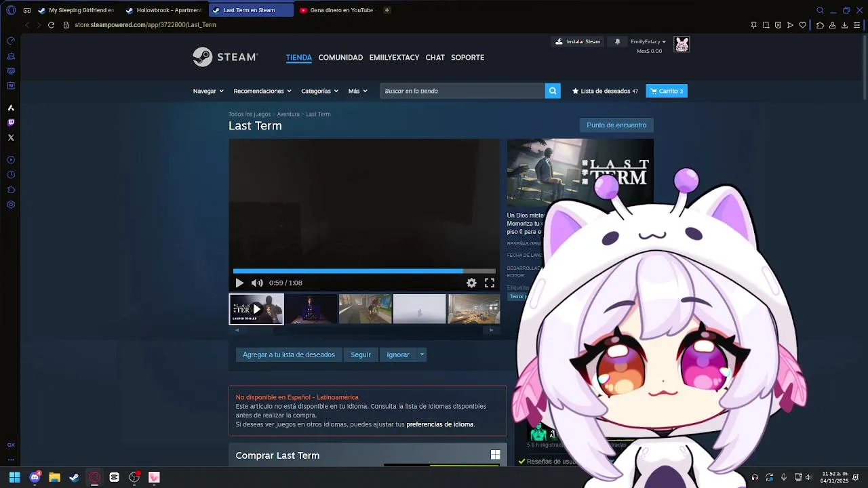Select the classroom screenshot thumbnail at right

pyautogui.click(x=473, y=309)
